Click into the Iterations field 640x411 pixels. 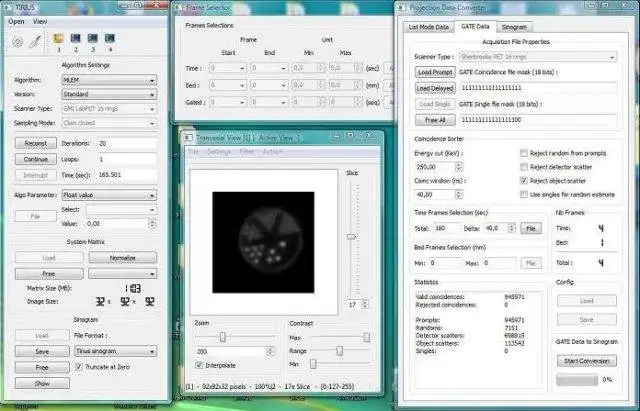coord(127,143)
